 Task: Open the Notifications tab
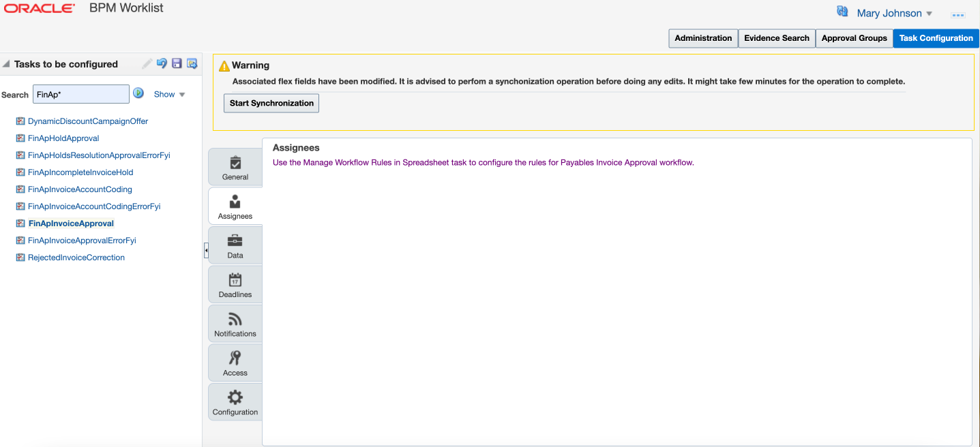click(235, 324)
